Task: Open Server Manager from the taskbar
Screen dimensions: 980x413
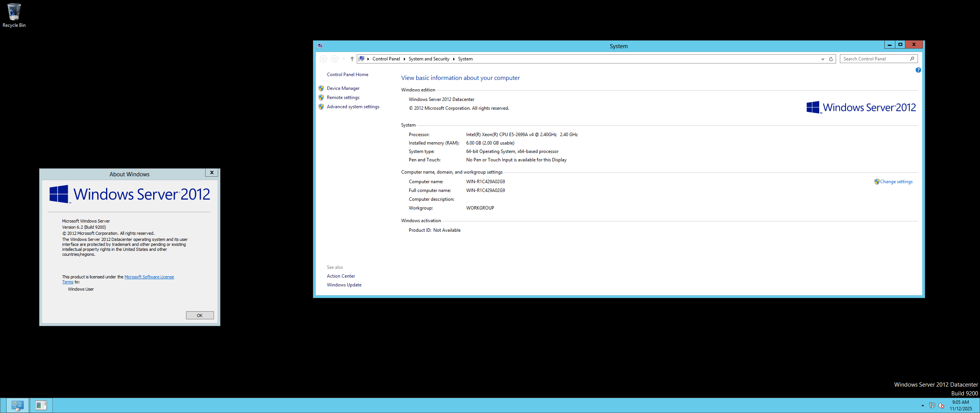Action: click(18, 405)
